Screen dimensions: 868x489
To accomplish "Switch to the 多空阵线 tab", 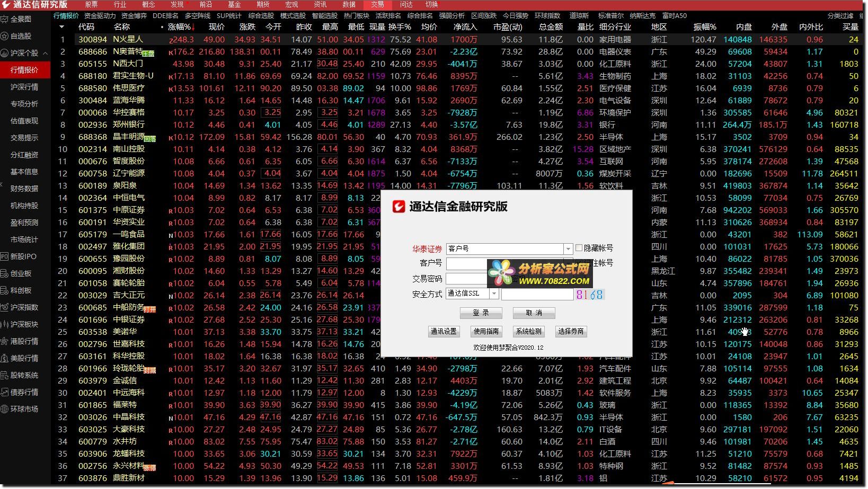I will click(197, 16).
